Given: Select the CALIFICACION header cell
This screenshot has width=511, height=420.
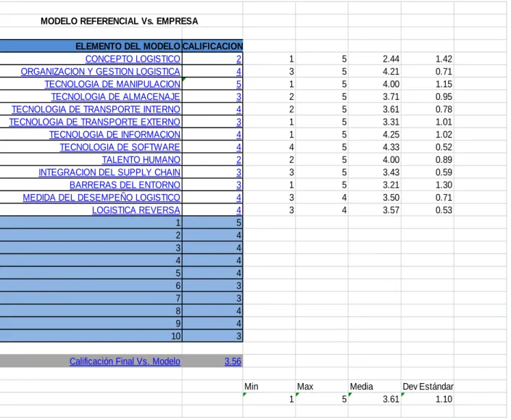Looking at the screenshot, I should [x=212, y=46].
